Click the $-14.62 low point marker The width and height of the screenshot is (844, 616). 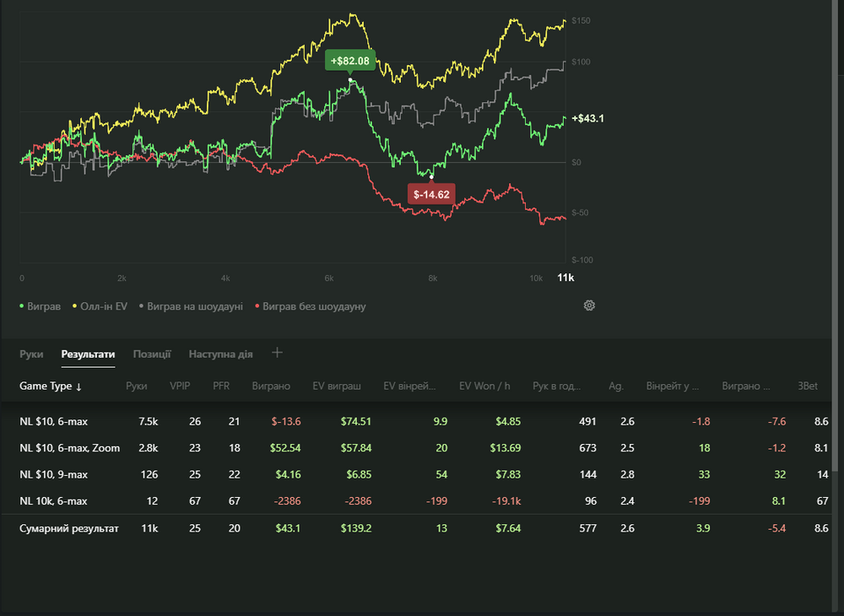coord(431,194)
